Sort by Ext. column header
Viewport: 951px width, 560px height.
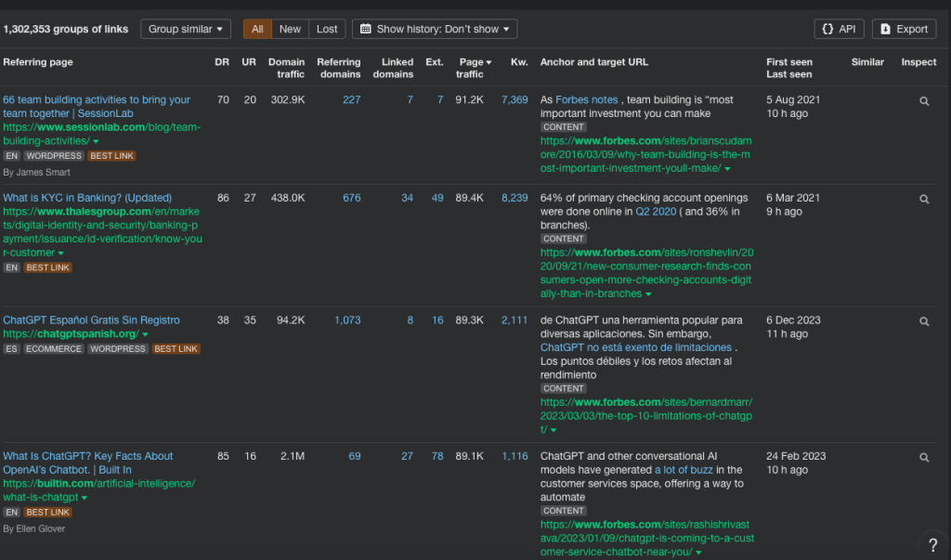pyautogui.click(x=435, y=62)
